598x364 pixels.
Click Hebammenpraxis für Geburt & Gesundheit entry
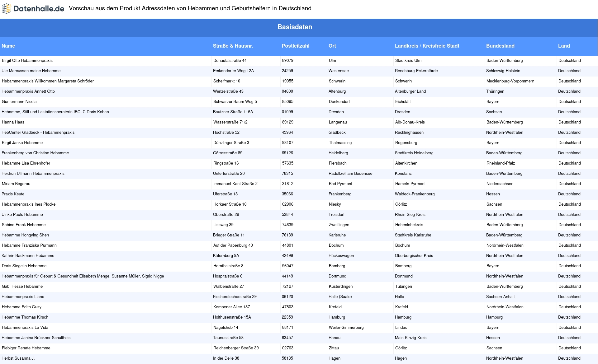click(x=83, y=276)
